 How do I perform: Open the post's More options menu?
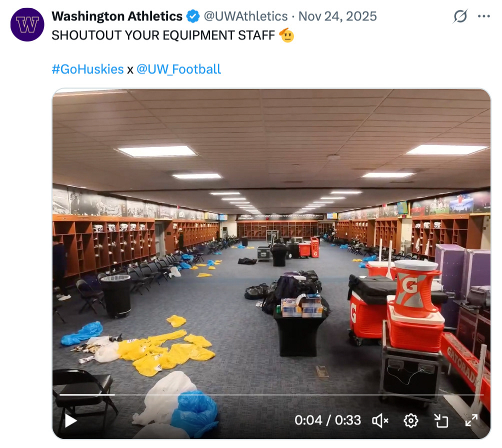click(x=483, y=16)
